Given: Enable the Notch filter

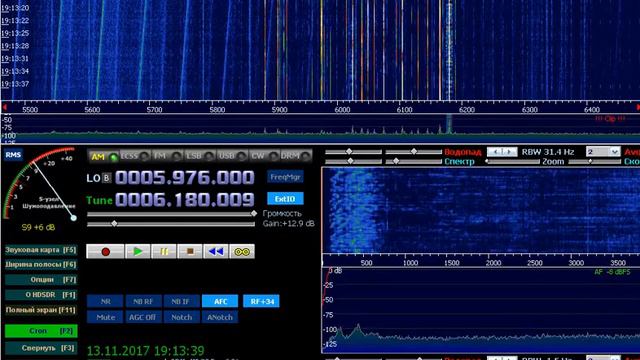Looking at the screenshot, I should coord(182,317).
